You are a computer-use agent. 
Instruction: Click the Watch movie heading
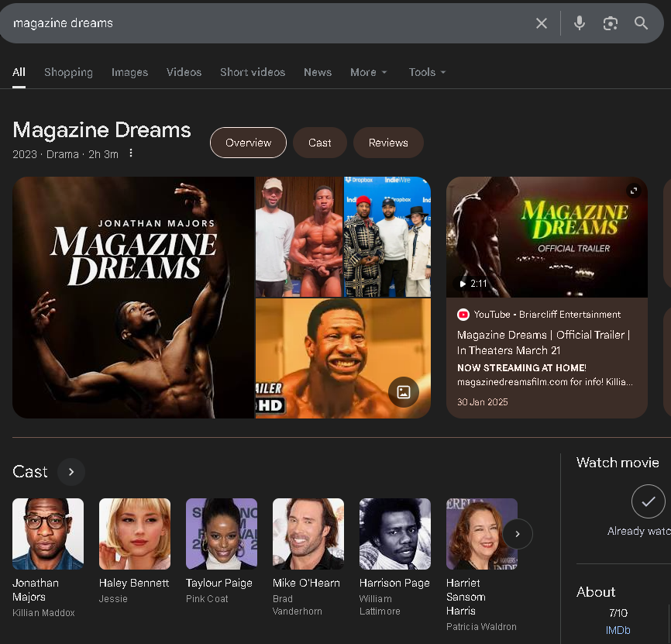pyautogui.click(x=618, y=463)
